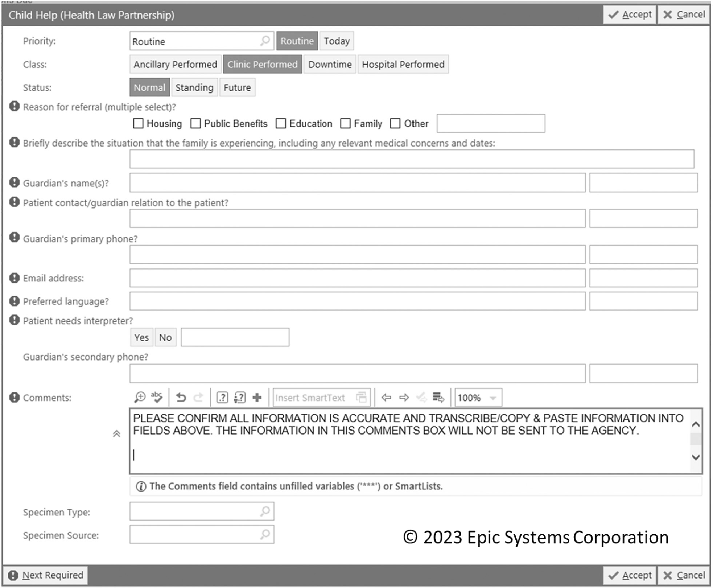713x588 pixels.
Task: Click the comments scrollbar down arrow
Action: 696,457
